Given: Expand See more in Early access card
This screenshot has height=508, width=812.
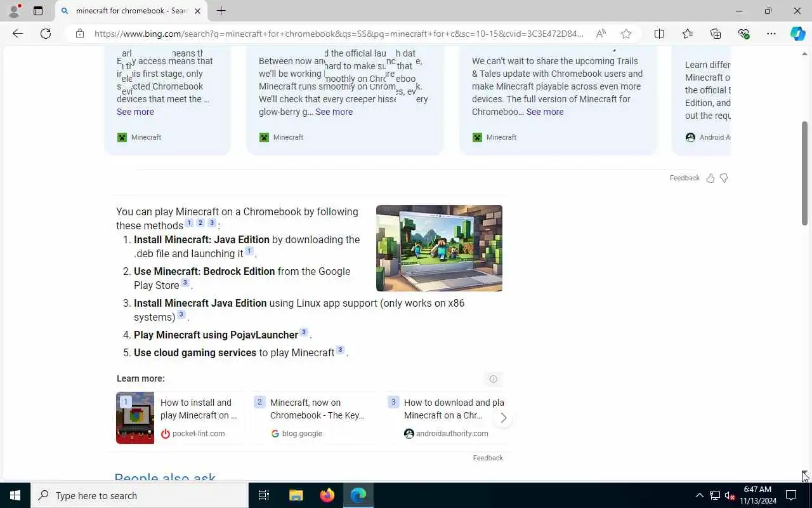Looking at the screenshot, I should [x=135, y=112].
